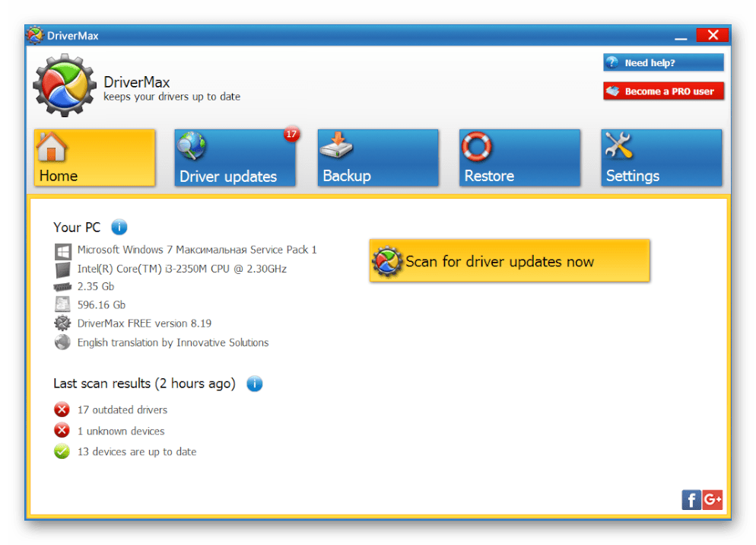Click the red 17 notification badge
756x545 pixels.
click(x=291, y=135)
